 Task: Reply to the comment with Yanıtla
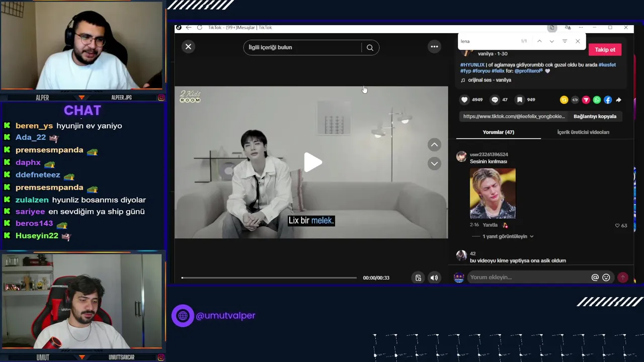click(490, 225)
